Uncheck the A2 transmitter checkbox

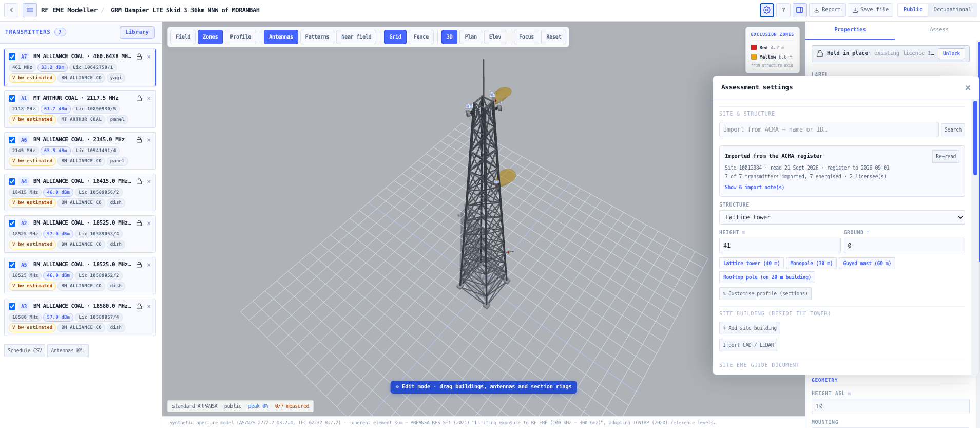pyautogui.click(x=12, y=223)
